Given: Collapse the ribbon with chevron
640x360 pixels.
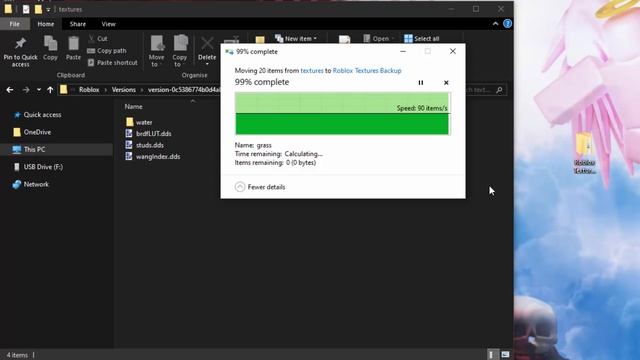Looking at the screenshot, I should [495, 24].
